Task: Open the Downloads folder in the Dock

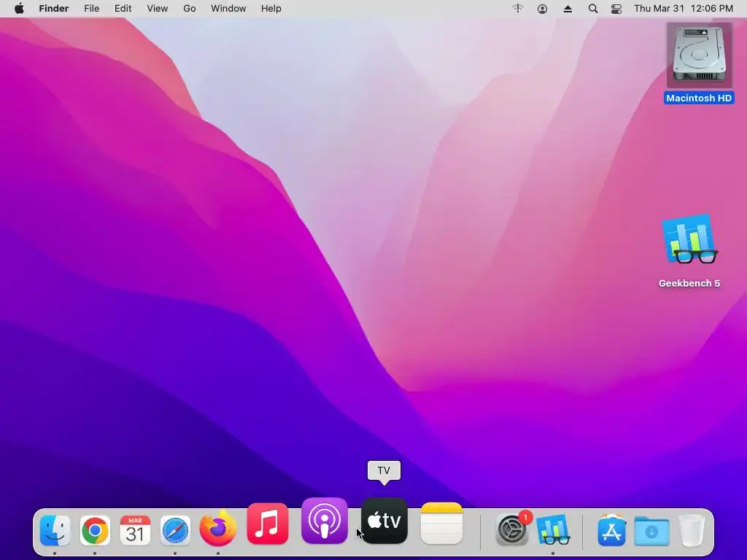Action: [651, 530]
